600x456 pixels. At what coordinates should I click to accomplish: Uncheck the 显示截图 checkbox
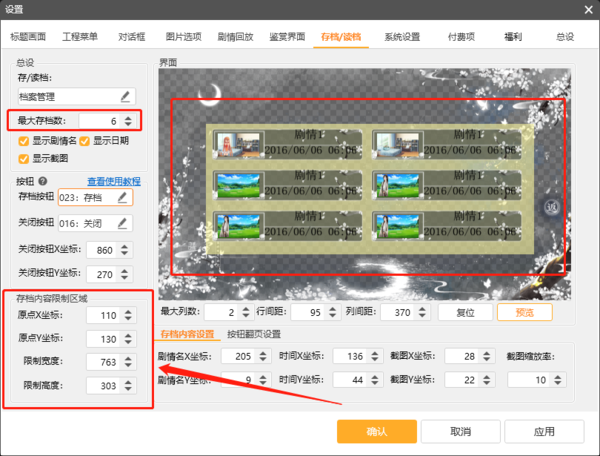tap(23, 157)
